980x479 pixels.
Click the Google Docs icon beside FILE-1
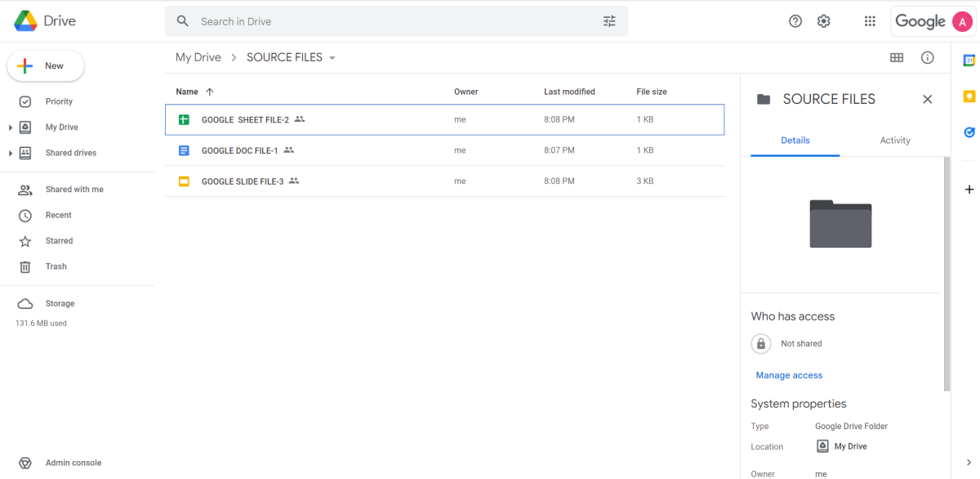coord(184,150)
